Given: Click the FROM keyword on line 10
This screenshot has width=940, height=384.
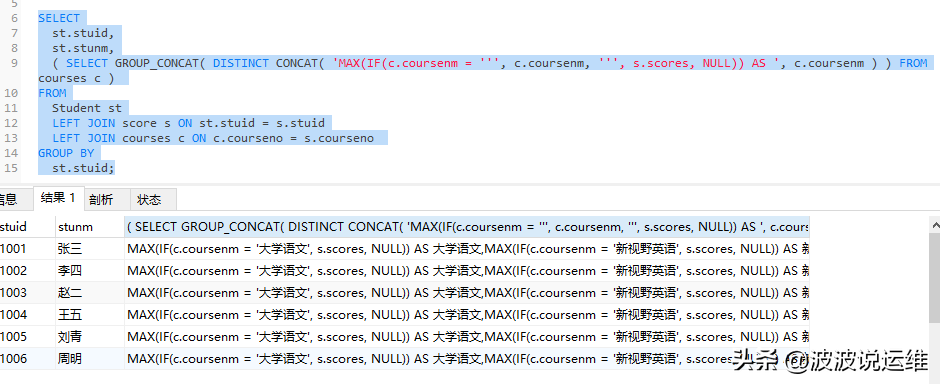Looking at the screenshot, I should (52, 93).
